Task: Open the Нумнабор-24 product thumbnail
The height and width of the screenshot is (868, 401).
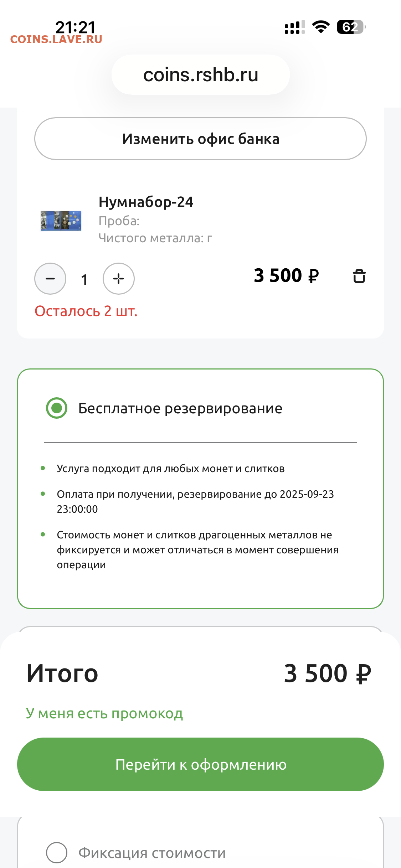Action: [x=61, y=221]
